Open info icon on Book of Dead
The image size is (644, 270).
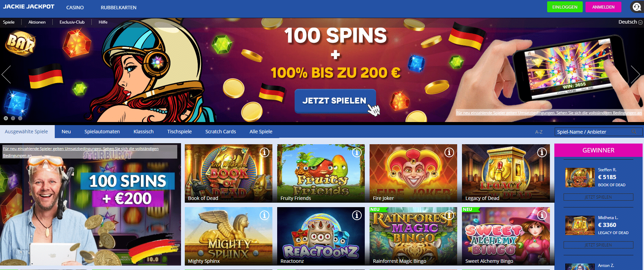click(265, 152)
